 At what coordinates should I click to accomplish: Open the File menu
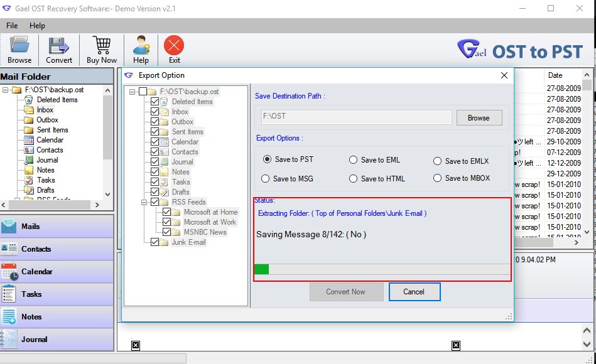(x=12, y=26)
